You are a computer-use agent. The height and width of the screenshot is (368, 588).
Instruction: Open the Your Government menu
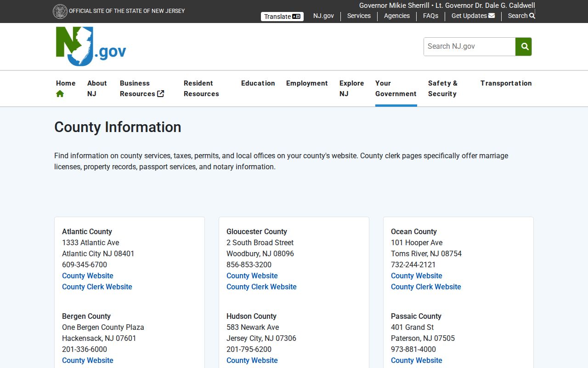point(396,88)
